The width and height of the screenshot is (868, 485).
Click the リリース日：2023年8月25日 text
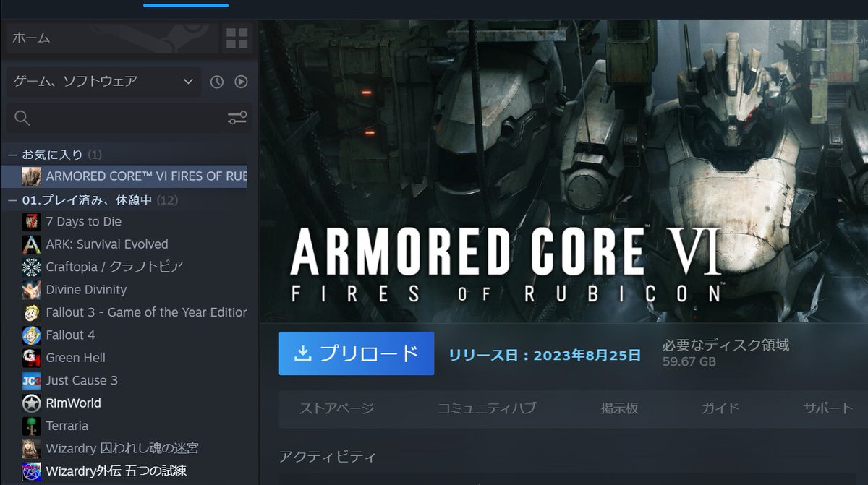pos(545,355)
